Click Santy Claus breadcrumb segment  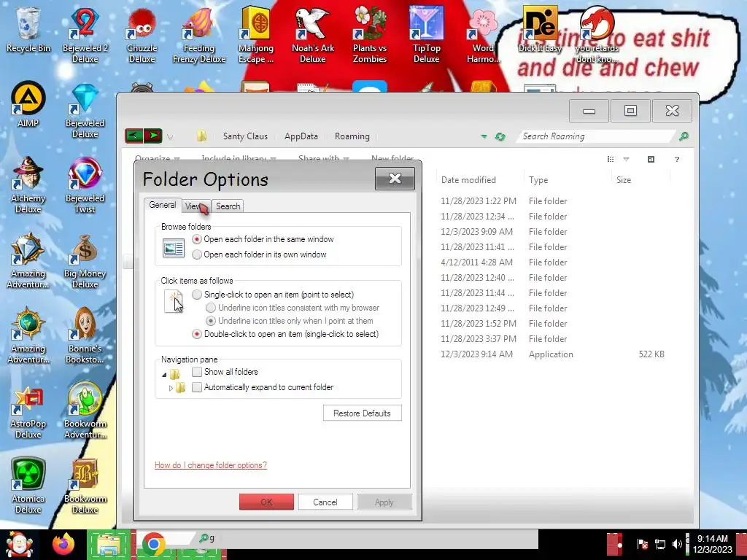[245, 136]
